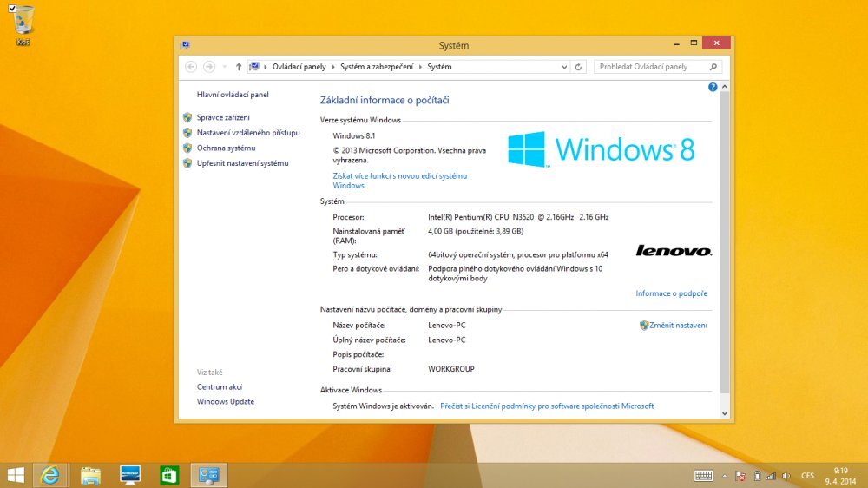The height and width of the screenshot is (488, 868).
Task: Select Ovládací panely in the breadcrumb
Action: click(x=299, y=67)
